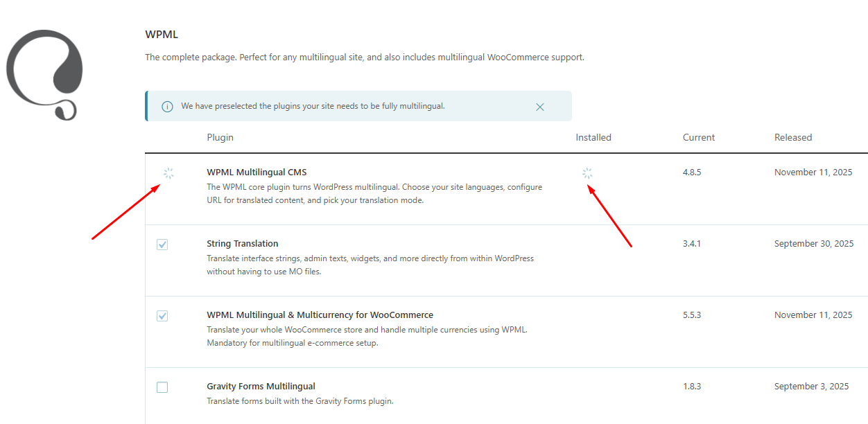Click version 4.8.5 of WPML Multilingual CMS
868x424 pixels.
click(x=692, y=172)
